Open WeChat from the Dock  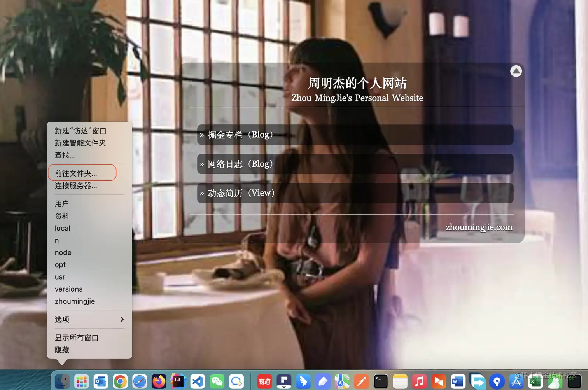click(217, 381)
